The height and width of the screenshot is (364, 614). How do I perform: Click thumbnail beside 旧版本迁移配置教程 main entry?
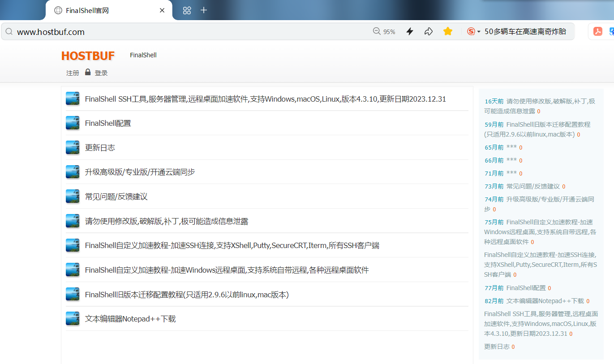click(x=73, y=294)
